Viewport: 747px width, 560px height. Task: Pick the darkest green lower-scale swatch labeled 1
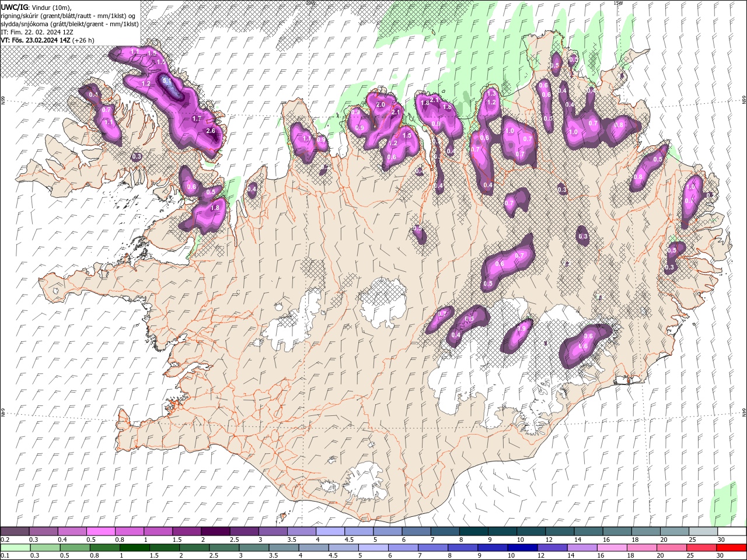pyautogui.click(x=135, y=548)
